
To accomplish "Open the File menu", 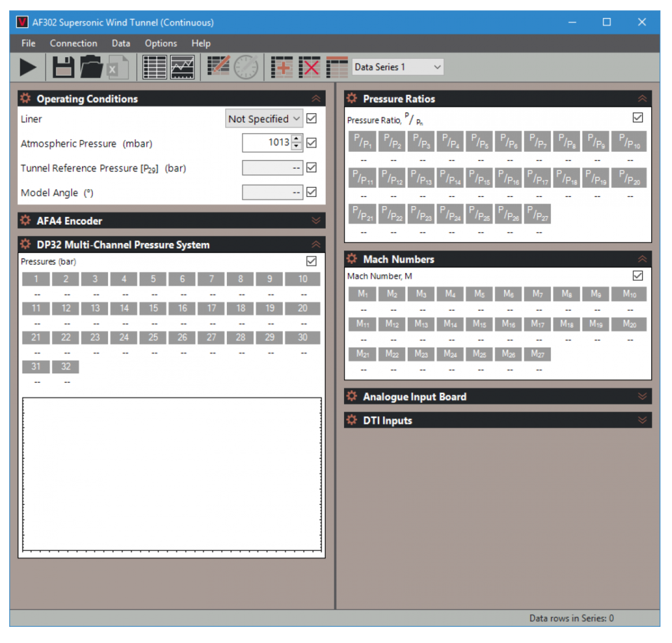I will [x=28, y=43].
